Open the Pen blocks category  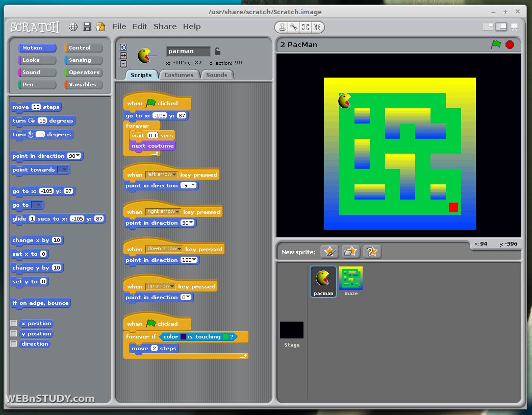37,85
